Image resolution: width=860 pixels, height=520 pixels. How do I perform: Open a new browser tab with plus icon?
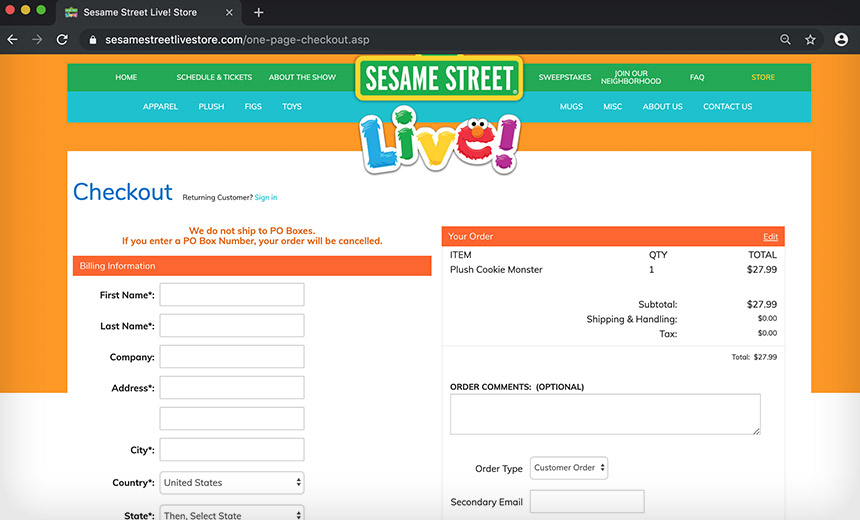[259, 13]
